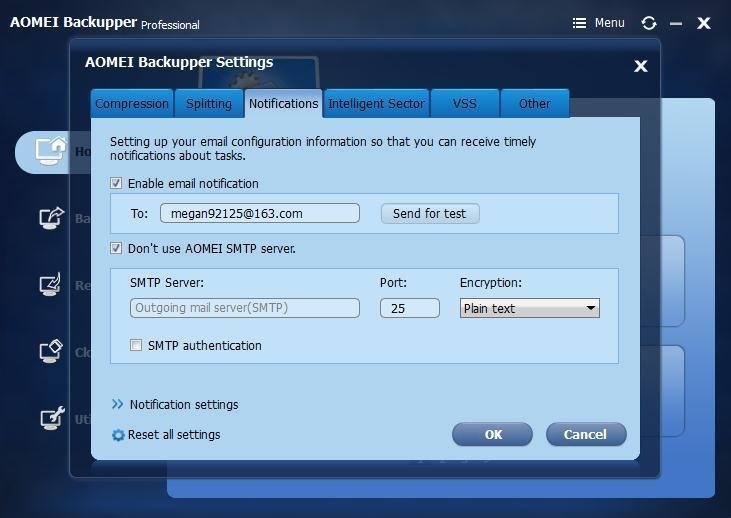Click the To email address field

[x=260, y=213]
